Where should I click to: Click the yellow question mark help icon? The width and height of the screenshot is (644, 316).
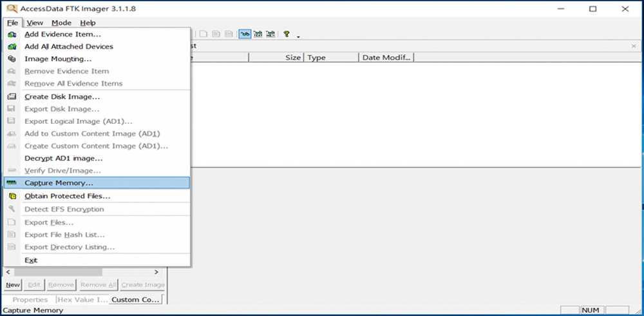click(287, 34)
